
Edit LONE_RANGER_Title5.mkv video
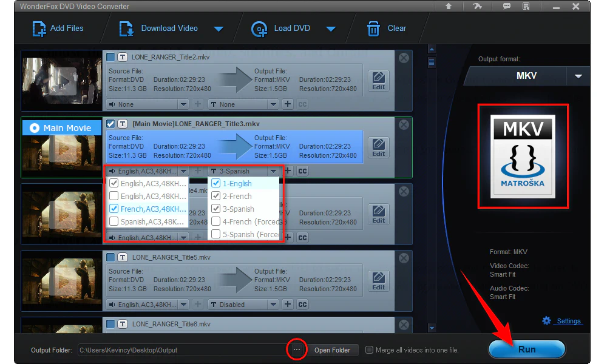click(x=378, y=281)
